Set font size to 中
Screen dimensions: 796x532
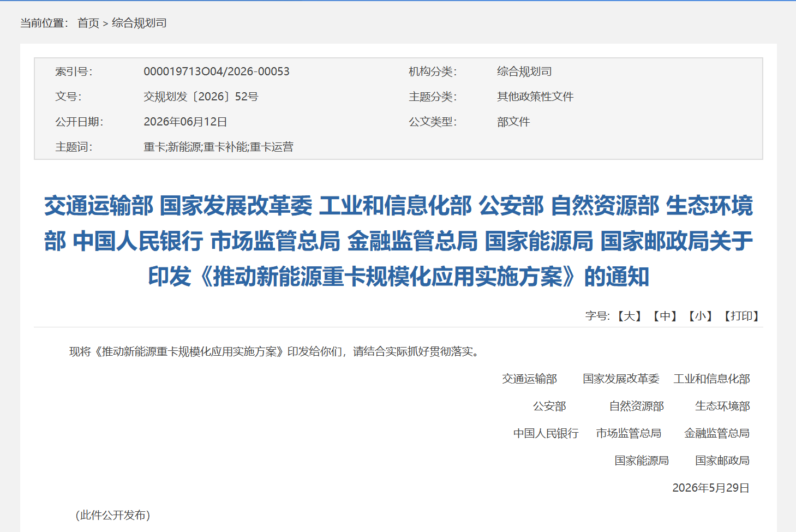[665, 316]
